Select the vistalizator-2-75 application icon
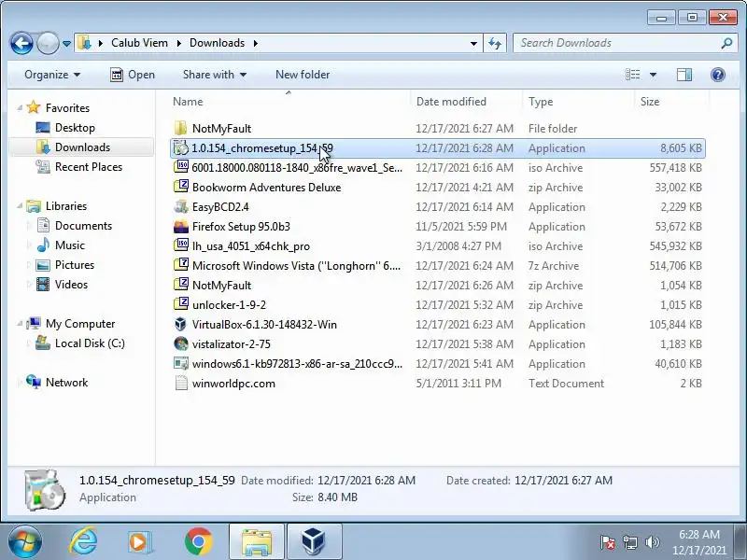The image size is (747, 560). tap(180, 343)
